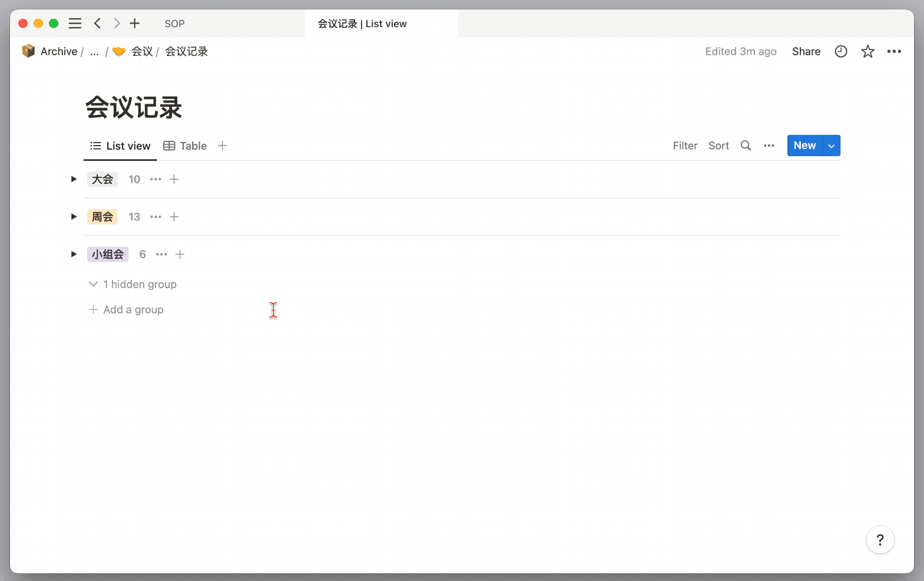Search the database with magnifier icon
This screenshot has height=581, width=924.
pos(746,146)
